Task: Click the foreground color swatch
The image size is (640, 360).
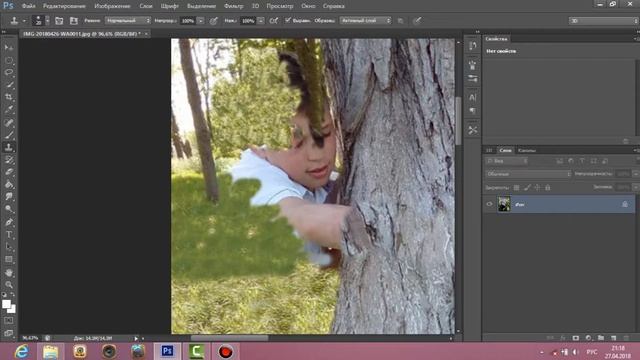Action: [x=6, y=304]
